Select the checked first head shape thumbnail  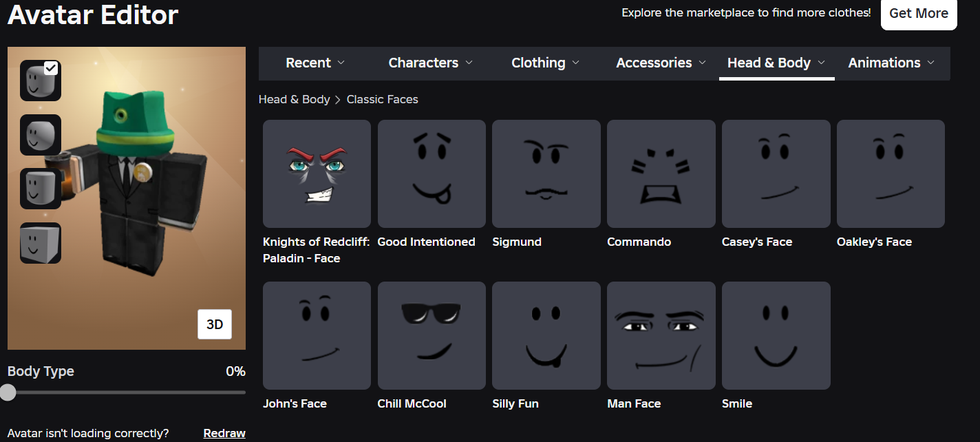pos(41,81)
